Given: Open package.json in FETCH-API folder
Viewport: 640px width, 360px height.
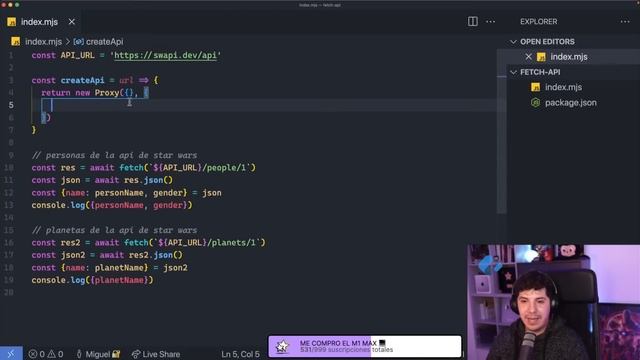Looking at the screenshot, I should 571,102.
